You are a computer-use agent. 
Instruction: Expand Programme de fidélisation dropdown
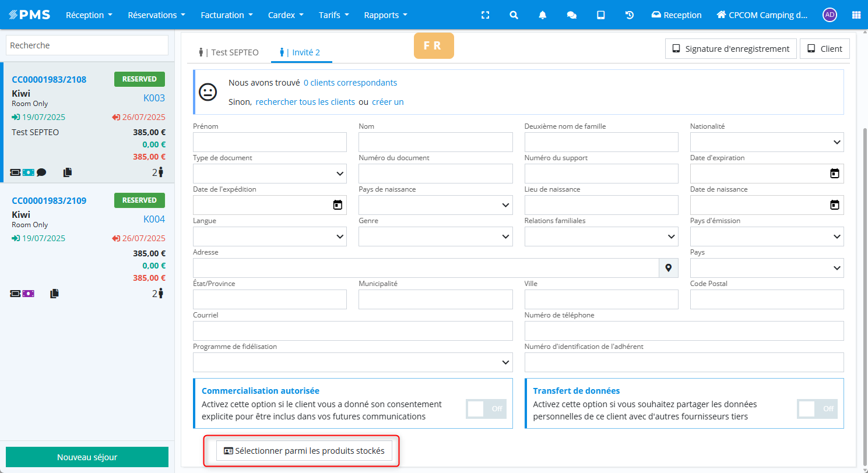point(353,362)
